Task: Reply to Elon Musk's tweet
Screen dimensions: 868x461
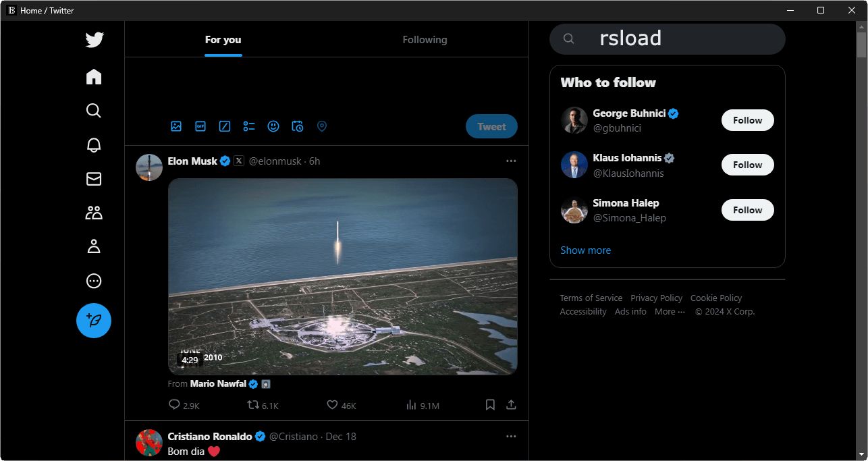Action: pos(174,405)
